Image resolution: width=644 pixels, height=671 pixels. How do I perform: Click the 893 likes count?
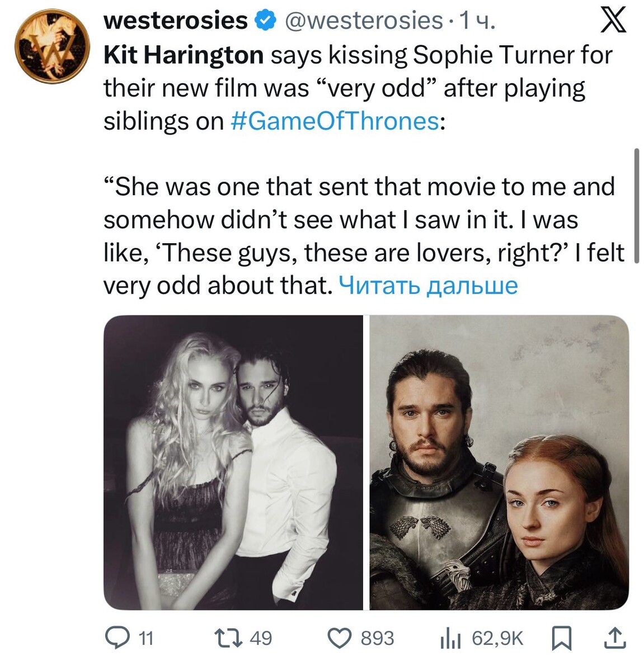(x=377, y=638)
